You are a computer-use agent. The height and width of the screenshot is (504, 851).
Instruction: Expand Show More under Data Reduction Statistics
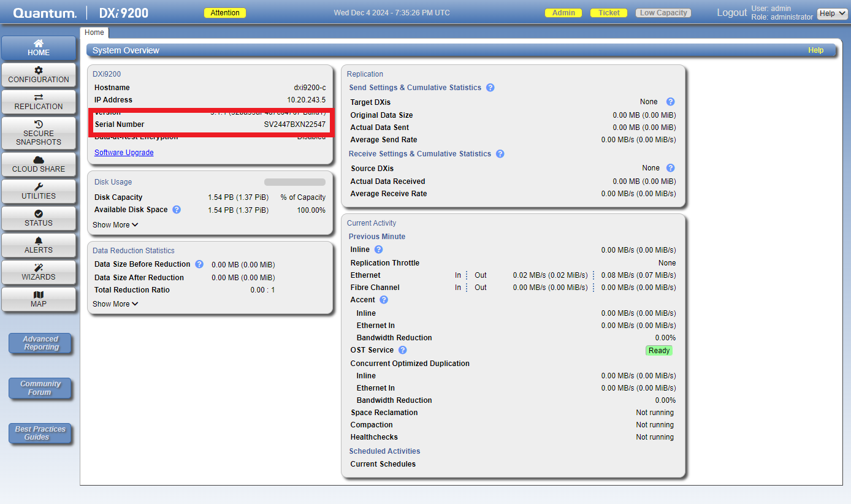point(115,304)
